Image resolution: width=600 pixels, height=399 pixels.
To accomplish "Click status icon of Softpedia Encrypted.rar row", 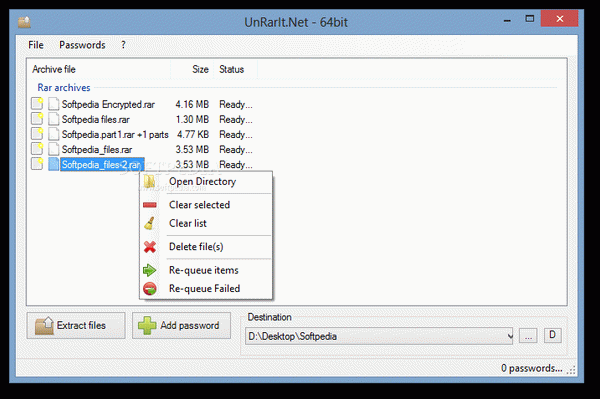I will [x=37, y=104].
